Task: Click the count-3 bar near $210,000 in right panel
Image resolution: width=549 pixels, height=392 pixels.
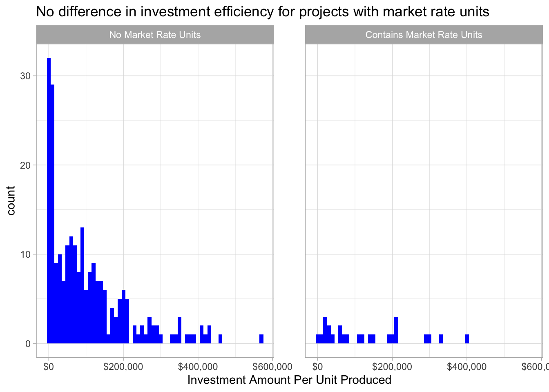Action: click(396, 330)
